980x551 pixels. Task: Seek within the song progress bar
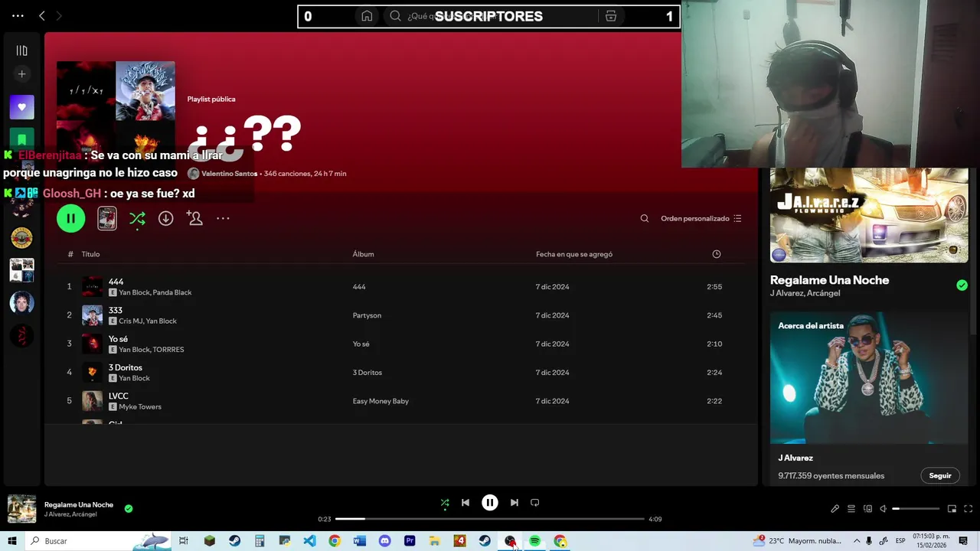coord(490,519)
